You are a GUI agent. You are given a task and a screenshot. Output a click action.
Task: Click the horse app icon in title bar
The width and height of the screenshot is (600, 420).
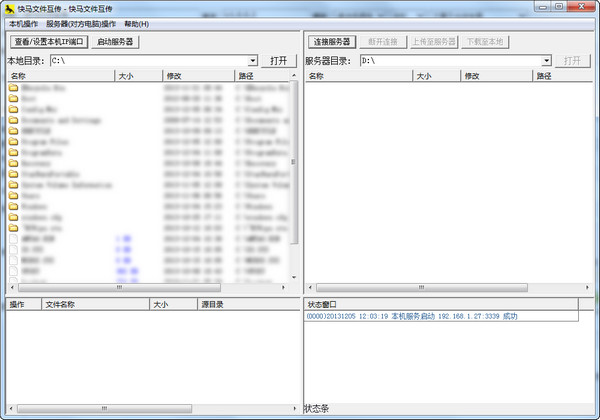tap(10, 8)
